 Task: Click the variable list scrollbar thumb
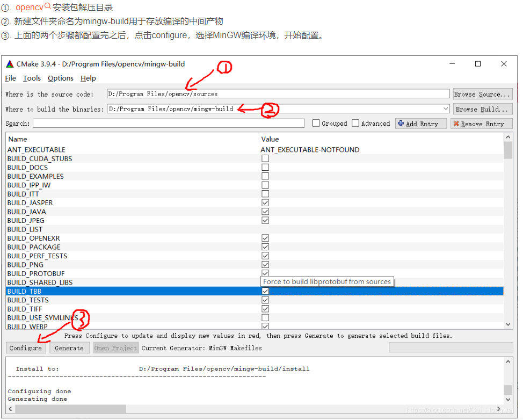coord(508,150)
